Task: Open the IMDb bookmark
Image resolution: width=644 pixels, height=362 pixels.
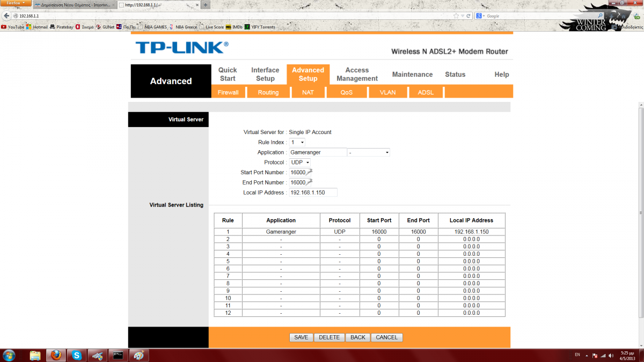Action: 234,27
